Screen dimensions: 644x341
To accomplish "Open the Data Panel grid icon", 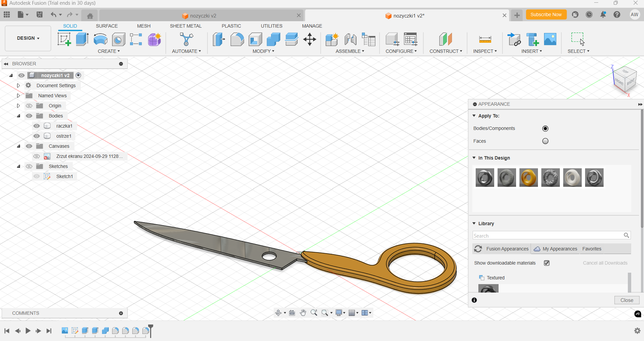I will [x=7, y=14].
